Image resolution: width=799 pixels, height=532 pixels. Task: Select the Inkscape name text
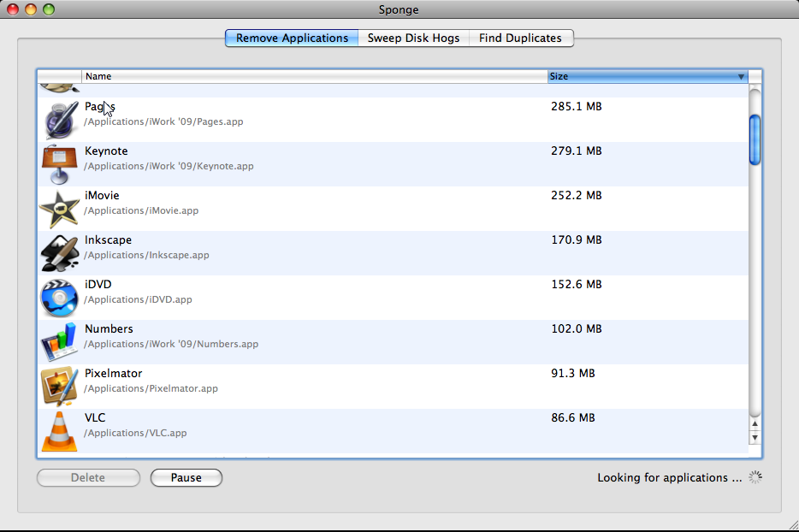pos(108,239)
